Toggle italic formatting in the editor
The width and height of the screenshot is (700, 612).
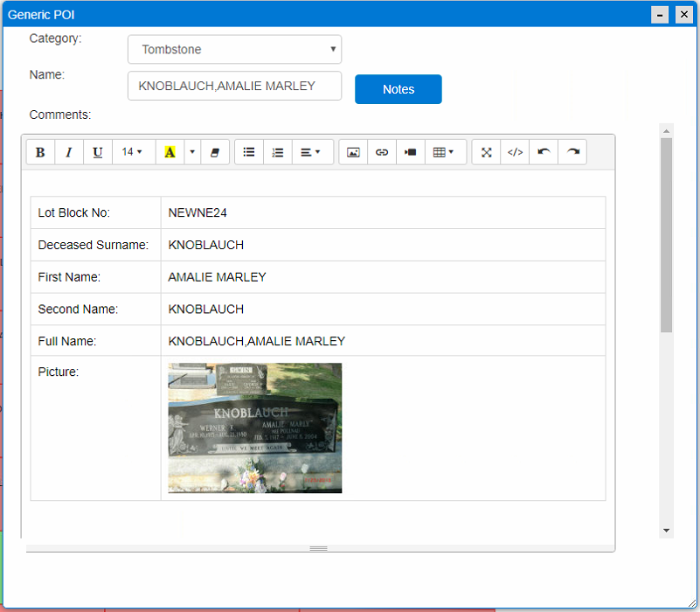69,152
